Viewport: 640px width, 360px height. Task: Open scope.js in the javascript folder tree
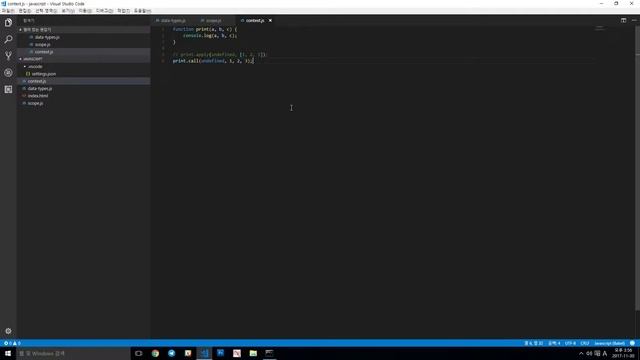tap(35, 103)
